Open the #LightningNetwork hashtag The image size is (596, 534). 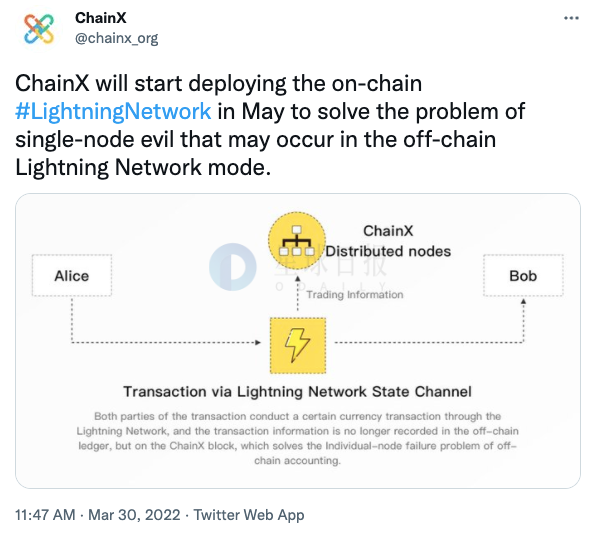[x=113, y=111]
